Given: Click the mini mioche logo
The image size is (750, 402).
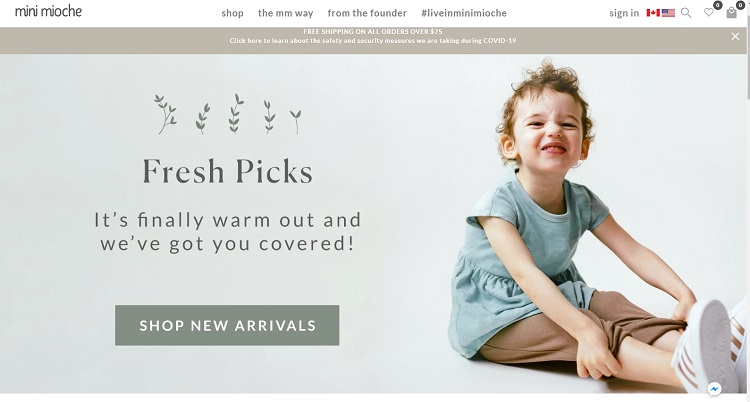Looking at the screenshot, I should click(48, 11).
